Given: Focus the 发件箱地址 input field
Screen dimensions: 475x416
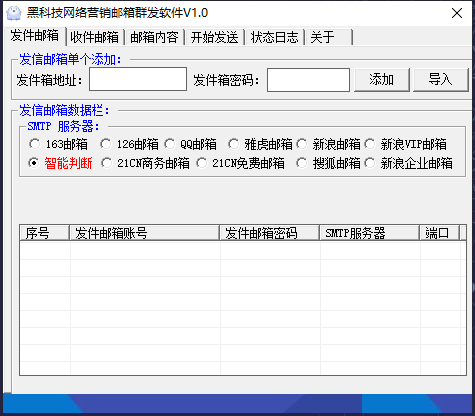Looking at the screenshot, I should click(138, 79).
